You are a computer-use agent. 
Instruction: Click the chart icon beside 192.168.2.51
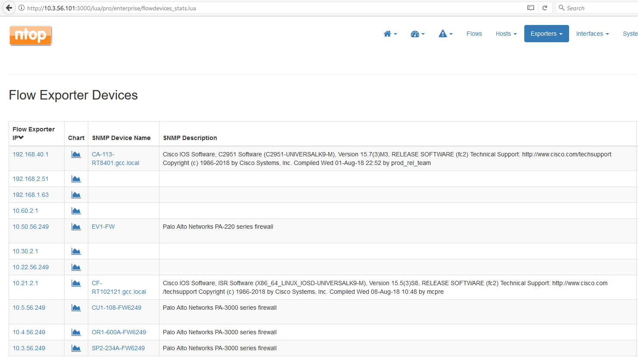coord(76,179)
